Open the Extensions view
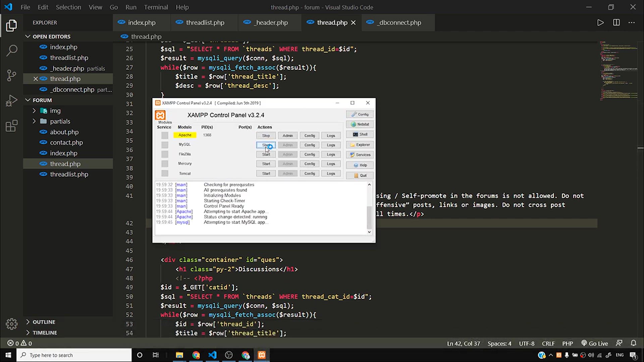The height and width of the screenshot is (362, 644). [11, 126]
